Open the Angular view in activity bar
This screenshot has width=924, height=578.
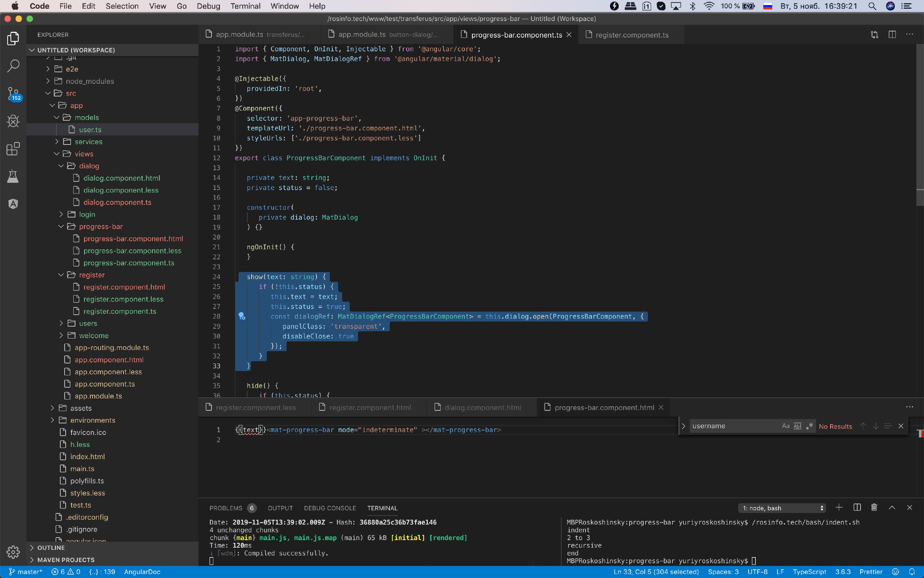[x=13, y=204]
